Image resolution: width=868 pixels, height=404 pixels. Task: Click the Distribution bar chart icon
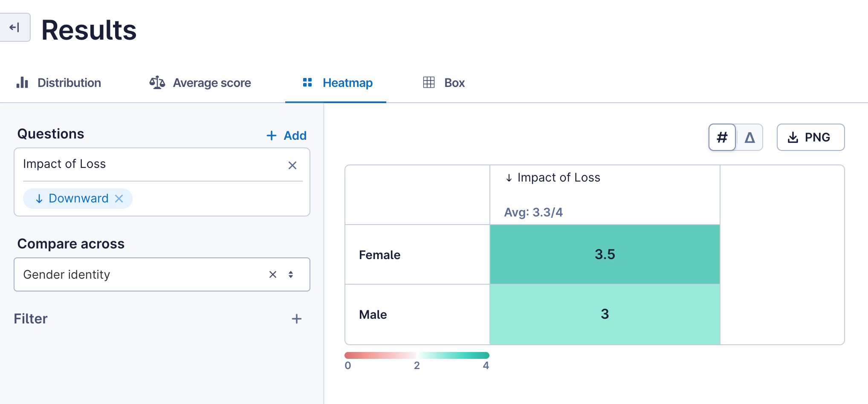coord(22,82)
